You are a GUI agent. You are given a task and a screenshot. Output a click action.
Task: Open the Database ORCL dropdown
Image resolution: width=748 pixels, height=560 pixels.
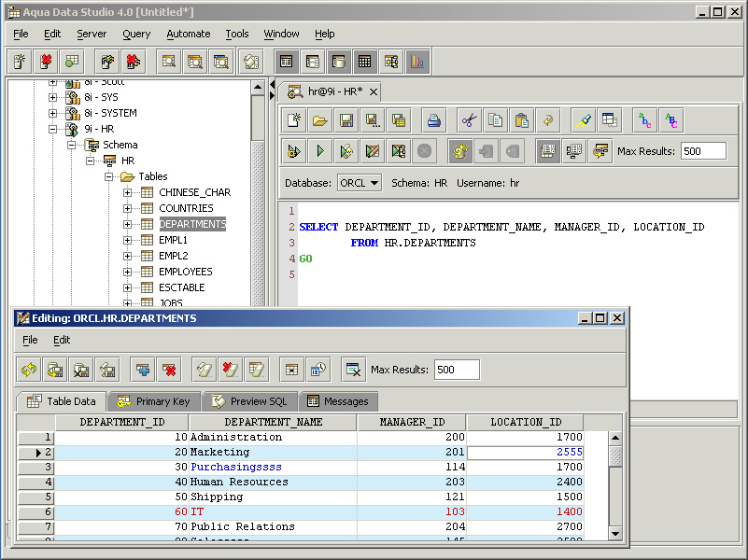point(360,183)
